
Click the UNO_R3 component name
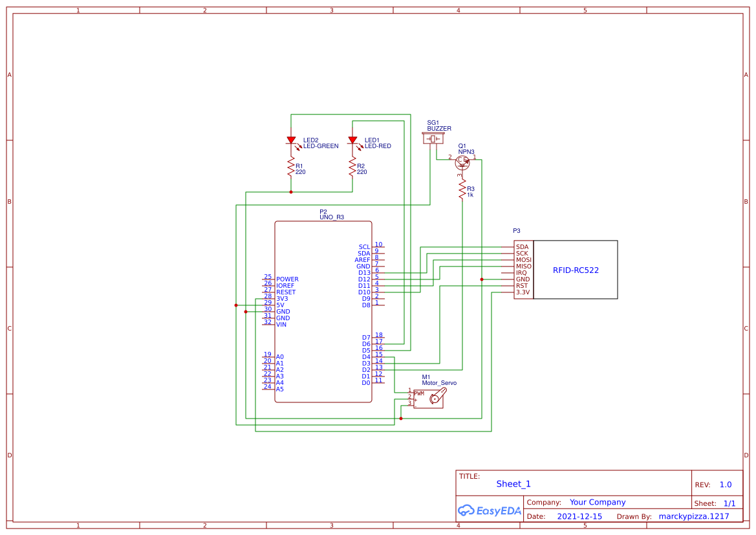click(332, 217)
